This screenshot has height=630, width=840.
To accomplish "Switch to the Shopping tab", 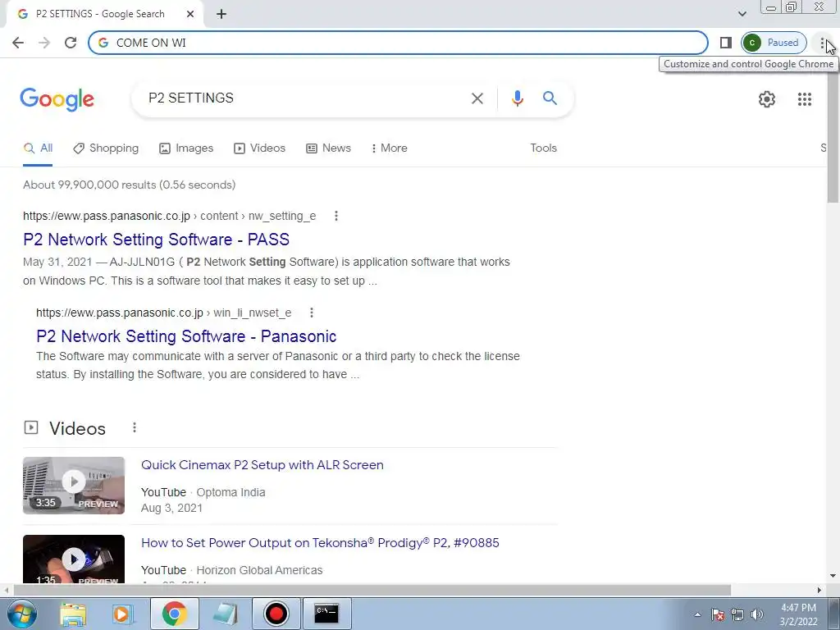I will pyautogui.click(x=106, y=148).
